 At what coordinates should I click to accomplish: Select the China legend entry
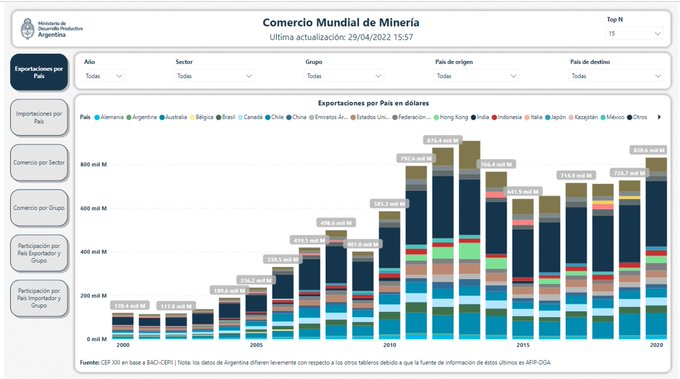[x=296, y=117]
